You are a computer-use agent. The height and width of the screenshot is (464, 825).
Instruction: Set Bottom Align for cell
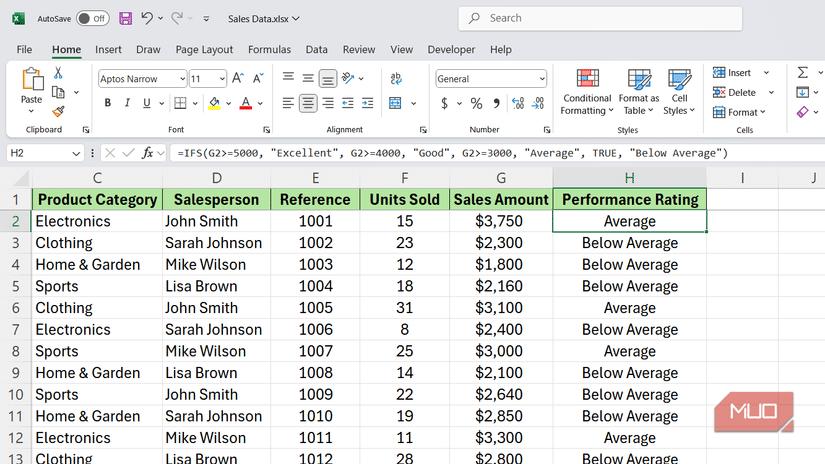click(327, 79)
